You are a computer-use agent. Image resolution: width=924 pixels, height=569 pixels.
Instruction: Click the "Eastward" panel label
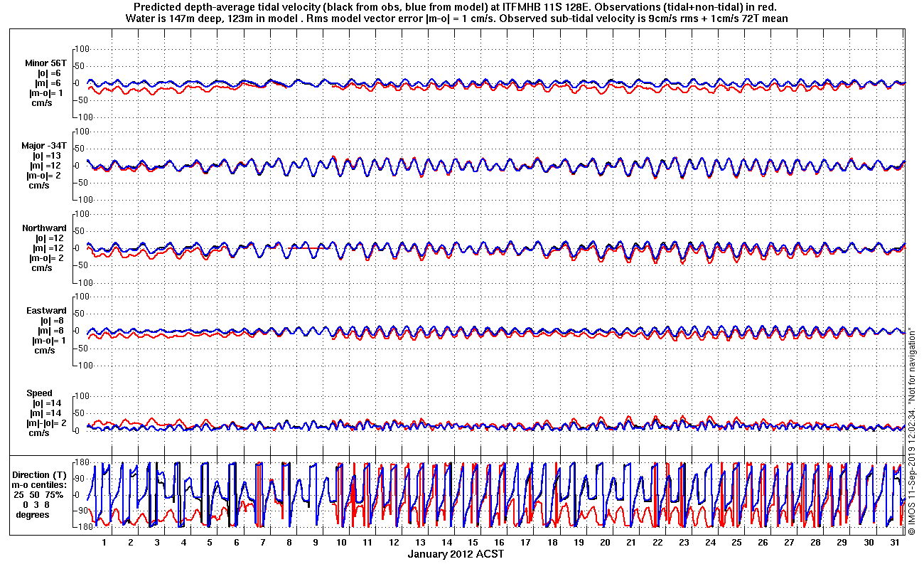(x=46, y=310)
